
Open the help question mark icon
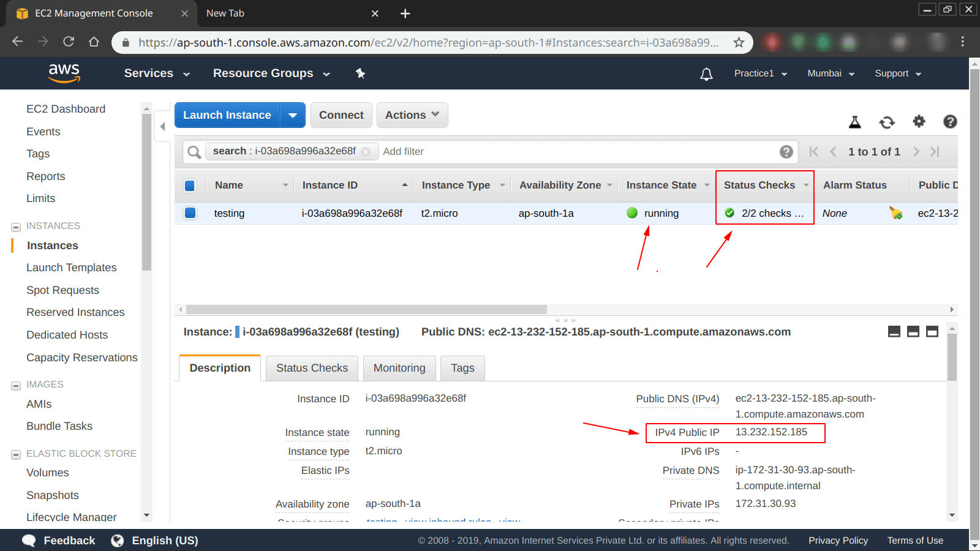point(950,121)
